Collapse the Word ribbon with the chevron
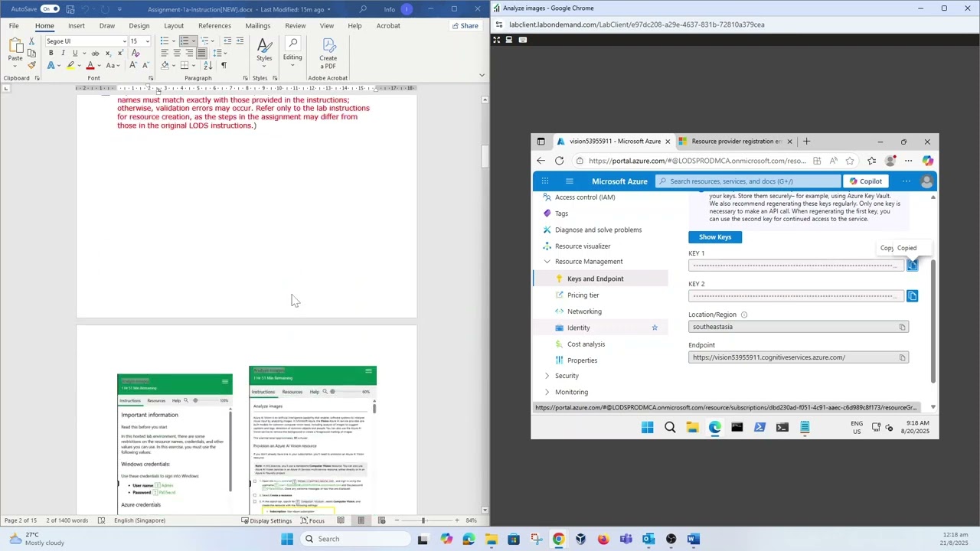980x551 pixels. click(482, 75)
